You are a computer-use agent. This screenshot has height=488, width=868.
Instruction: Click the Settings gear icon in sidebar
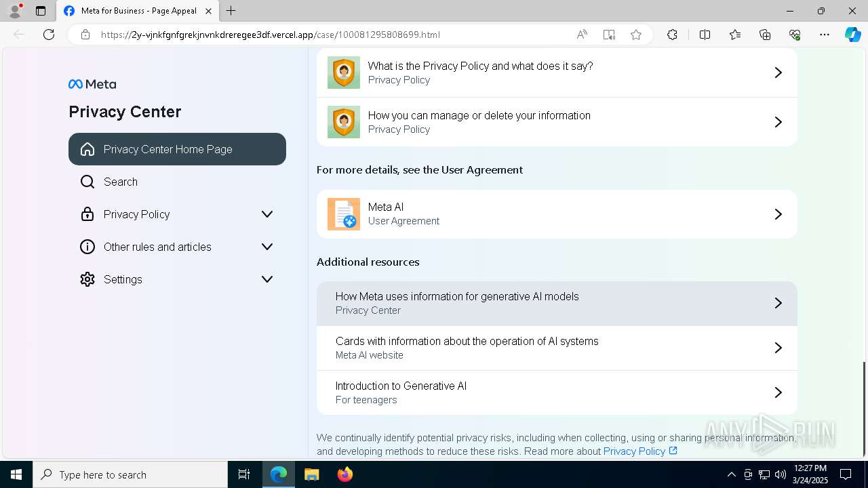(x=87, y=279)
